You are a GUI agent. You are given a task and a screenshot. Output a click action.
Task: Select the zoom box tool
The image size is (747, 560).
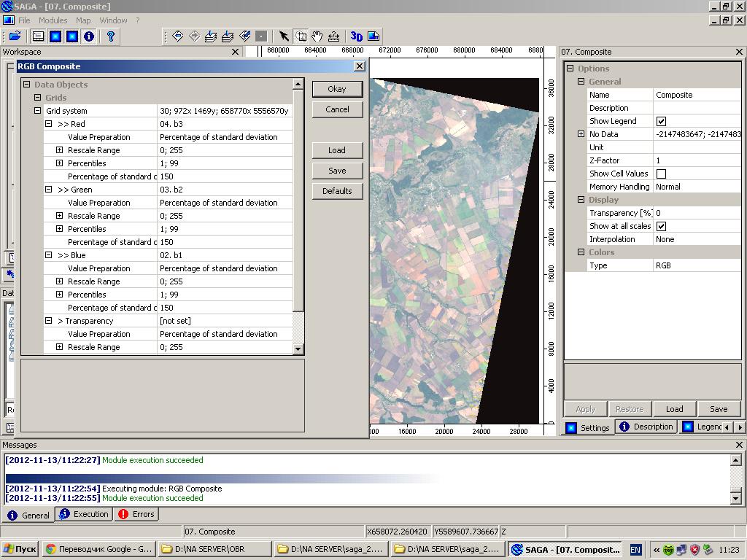pos(301,36)
